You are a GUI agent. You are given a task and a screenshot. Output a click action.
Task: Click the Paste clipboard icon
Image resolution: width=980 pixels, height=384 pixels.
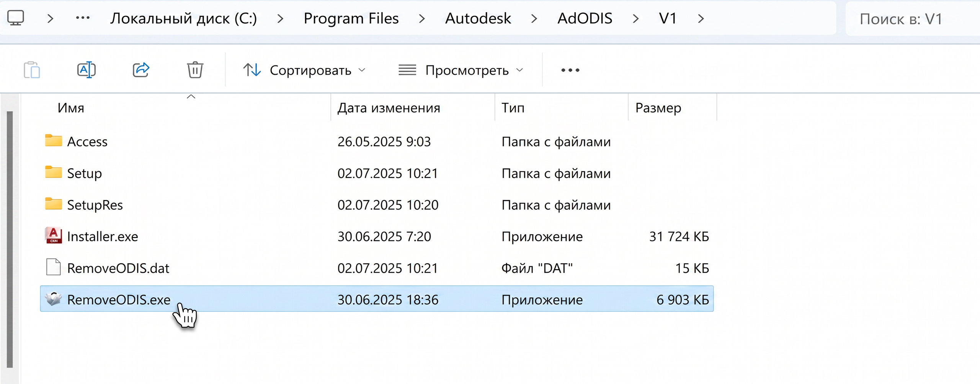[x=32, y=70]
